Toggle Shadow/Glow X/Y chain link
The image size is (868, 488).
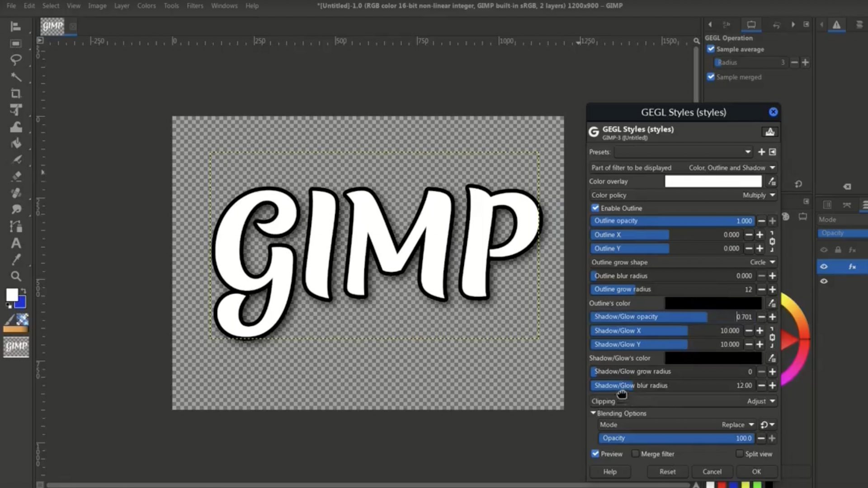point(772,338)
